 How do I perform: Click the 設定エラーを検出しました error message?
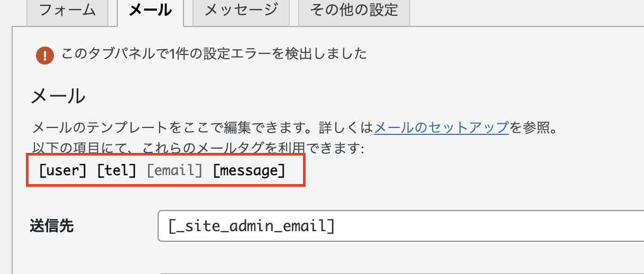click(275, 53)
